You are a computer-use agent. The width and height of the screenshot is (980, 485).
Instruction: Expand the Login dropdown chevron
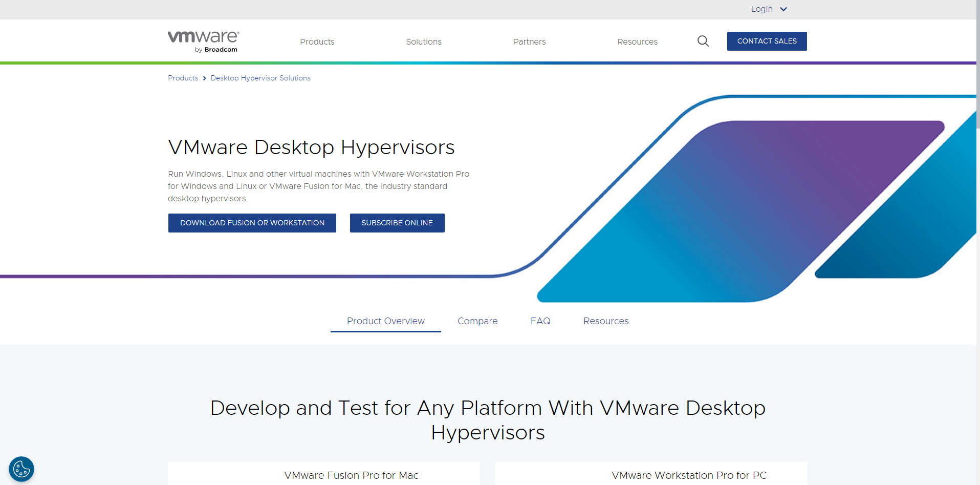tap(783, 9)
